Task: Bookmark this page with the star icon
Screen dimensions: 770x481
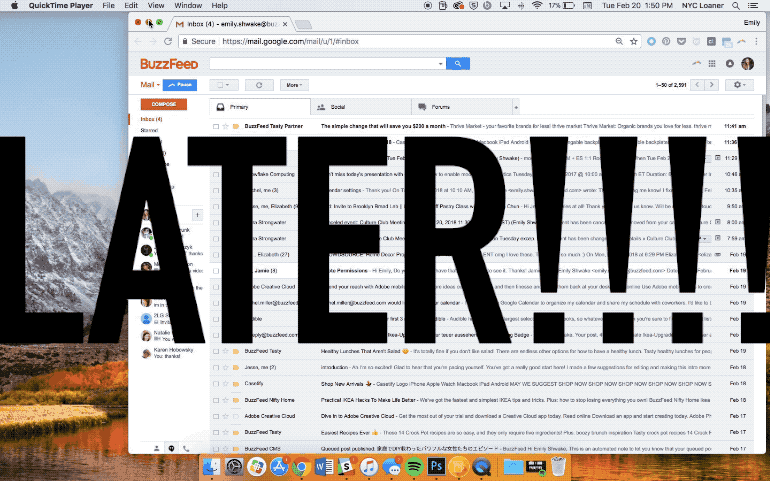Action: (633, 41)
